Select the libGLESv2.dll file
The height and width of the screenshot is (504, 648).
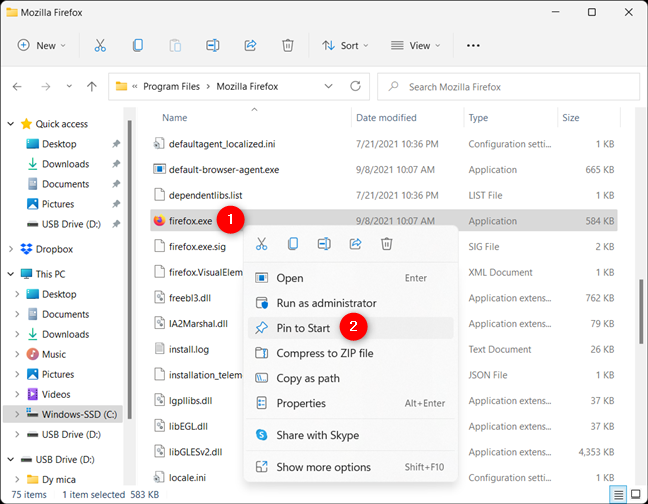tap(195, 452)
